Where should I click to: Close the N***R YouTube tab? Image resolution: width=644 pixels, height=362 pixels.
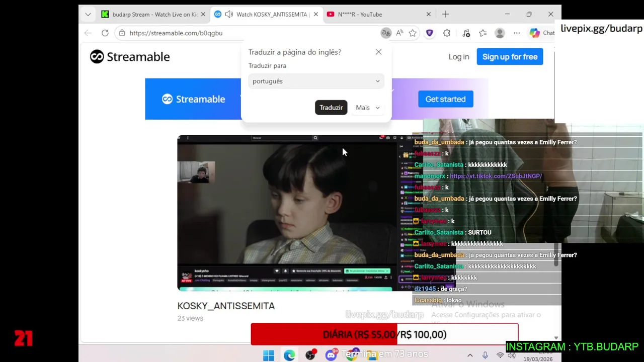pyautogui.click(x=429, y=15)
